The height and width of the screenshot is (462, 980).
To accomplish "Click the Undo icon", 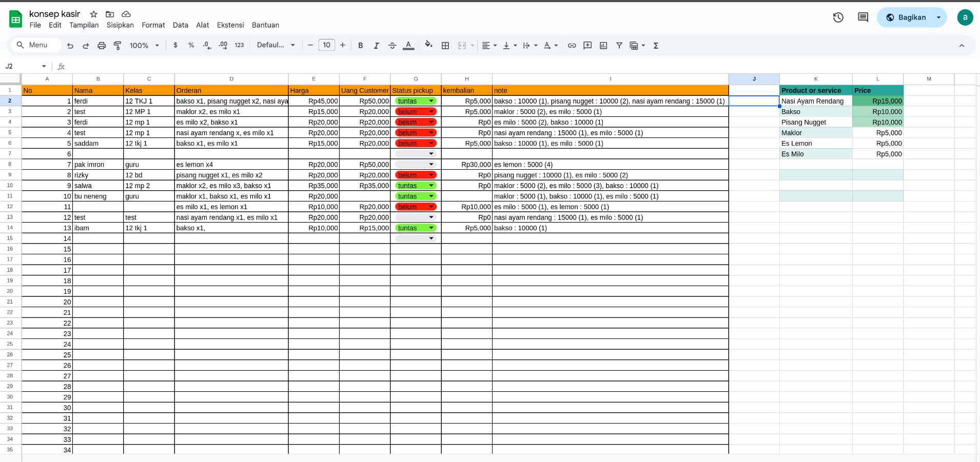I will 70,46.
